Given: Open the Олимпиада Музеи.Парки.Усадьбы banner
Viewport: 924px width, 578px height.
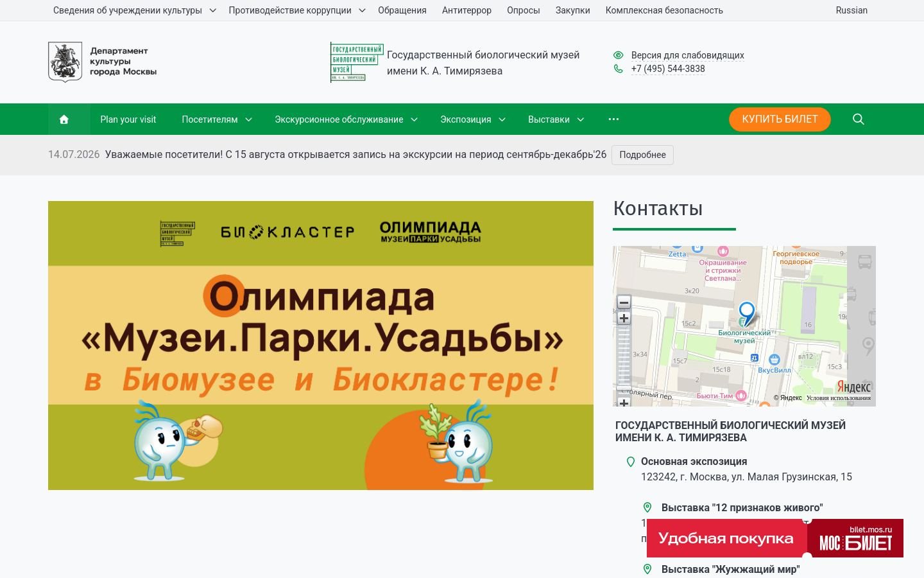Looking at the screenshot, I should (x=321, y=346).
